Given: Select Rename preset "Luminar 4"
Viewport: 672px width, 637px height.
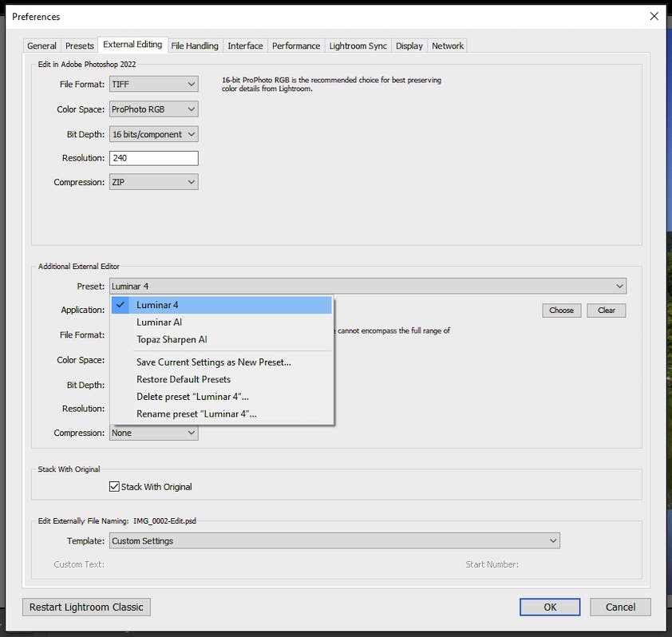Looking at the screenshot, I should 222,414.
